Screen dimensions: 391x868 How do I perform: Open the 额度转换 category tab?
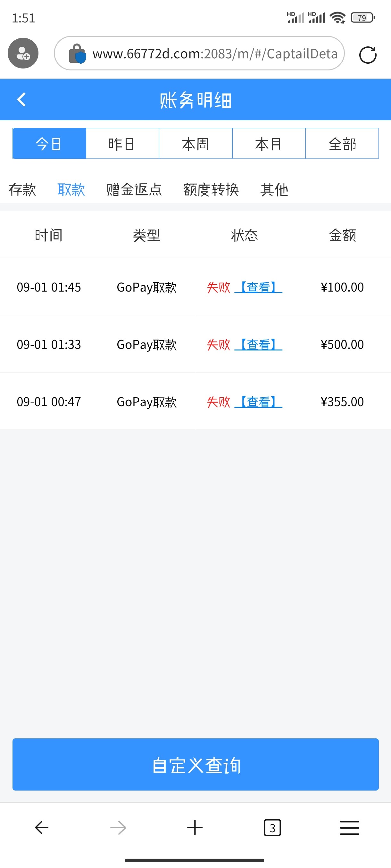(211, 189)
